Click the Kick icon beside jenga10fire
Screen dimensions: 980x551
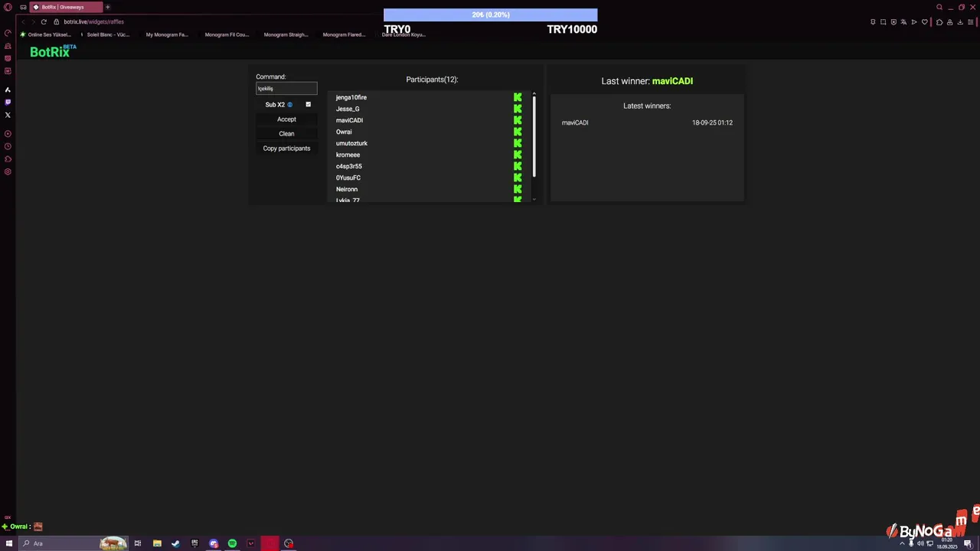pos(518,97)
